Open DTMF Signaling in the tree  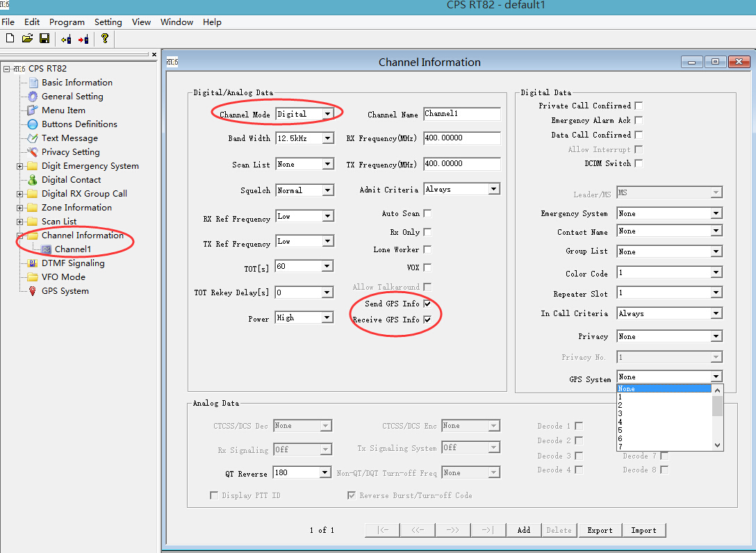pos(73,263)
